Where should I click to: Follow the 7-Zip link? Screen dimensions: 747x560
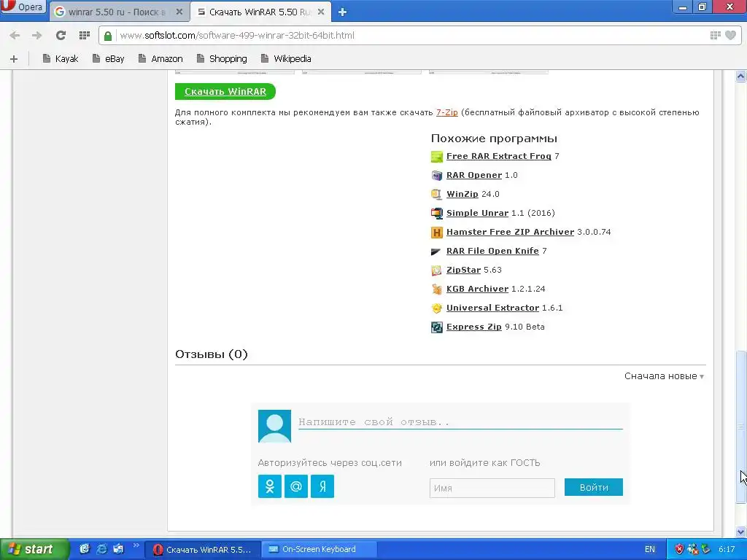(447, 112)
